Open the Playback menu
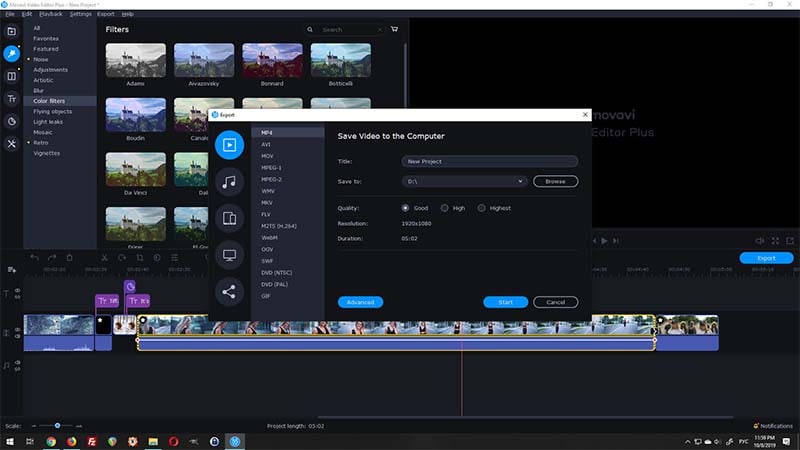800x450 pixels. pyautogui.click(x=51, y=14)
